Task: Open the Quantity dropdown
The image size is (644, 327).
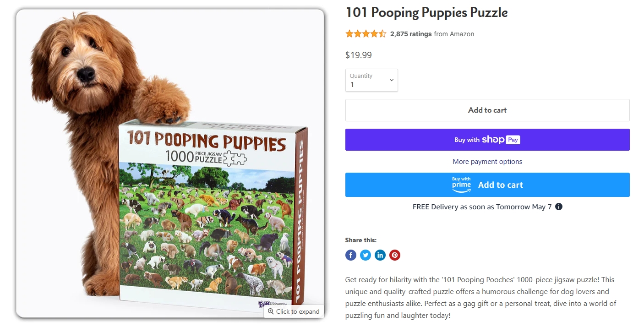Action: 371,80
